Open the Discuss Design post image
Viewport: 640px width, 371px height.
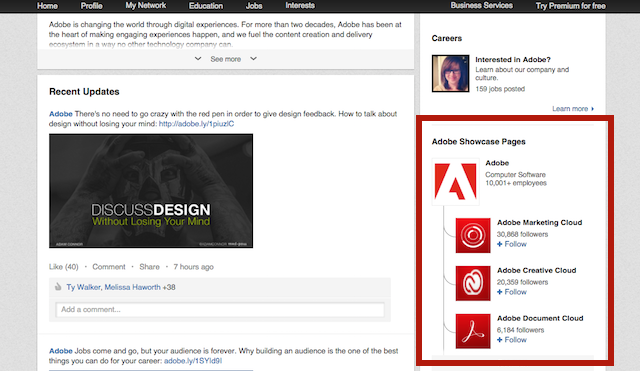pos(151,191)
